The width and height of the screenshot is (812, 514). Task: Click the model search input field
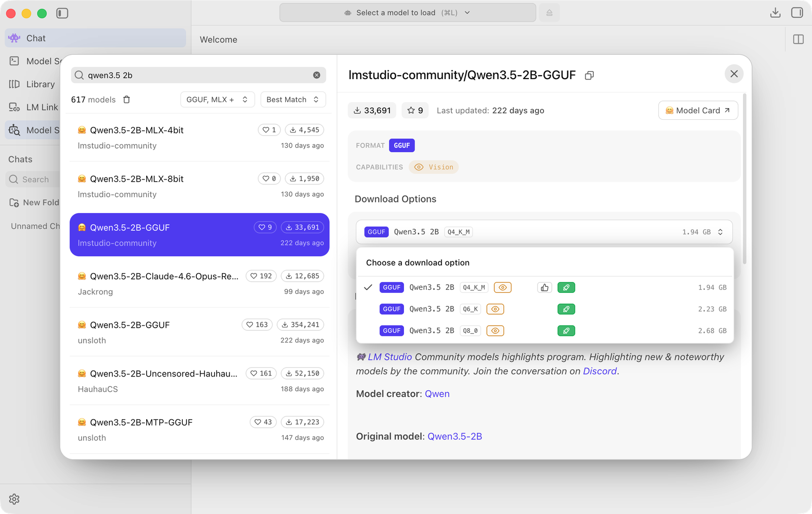coord(198,75)
